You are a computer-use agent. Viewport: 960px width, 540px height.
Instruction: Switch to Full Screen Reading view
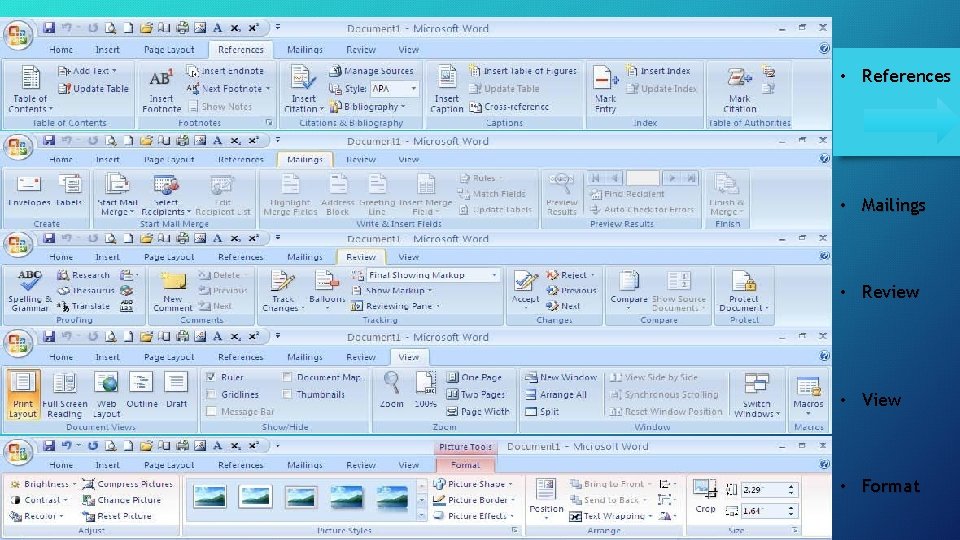coord(64,394)
